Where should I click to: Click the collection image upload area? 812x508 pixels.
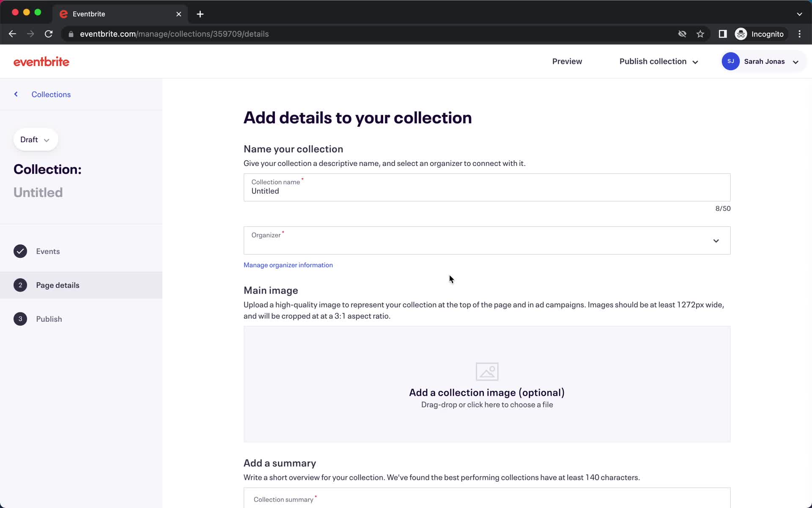coord(487,384)
